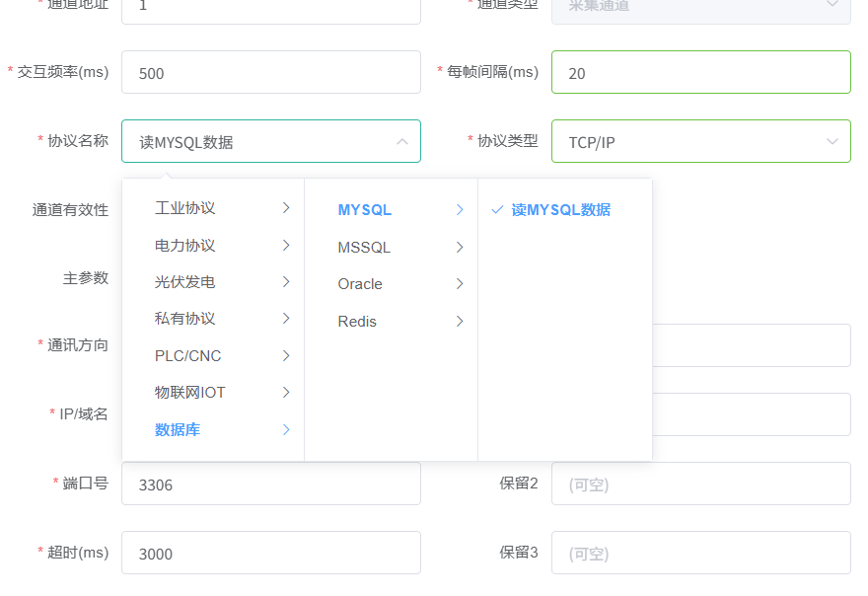Expand the 电力协议 submenu arrow
868x596 pixels.
(286, 245)
